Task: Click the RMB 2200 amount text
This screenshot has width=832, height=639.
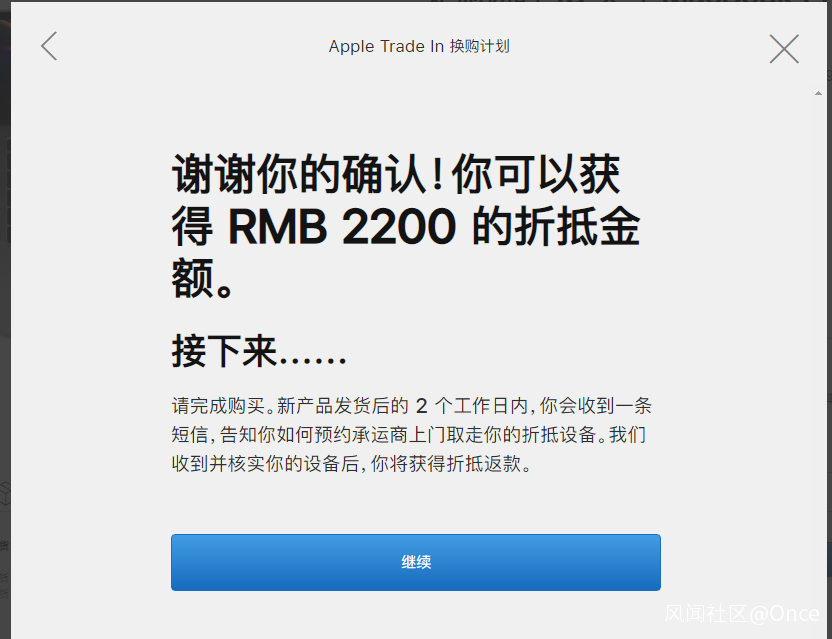Action: pyautogui.click(x=342, y=227)
